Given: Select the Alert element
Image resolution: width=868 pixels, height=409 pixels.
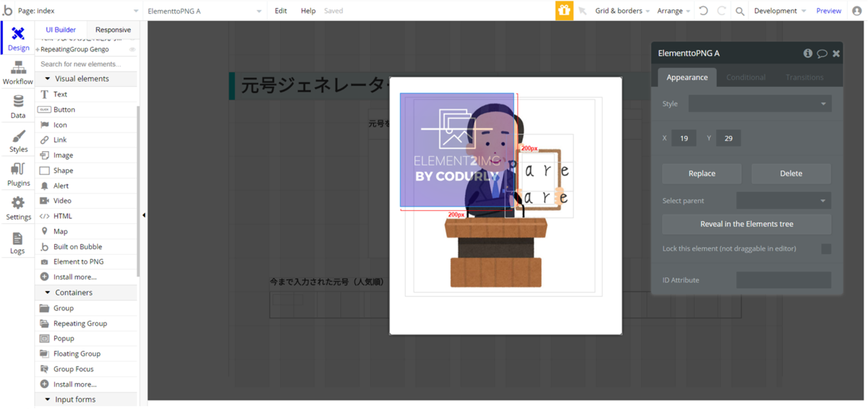Looking at the screenshot, I should click(86, 185).
